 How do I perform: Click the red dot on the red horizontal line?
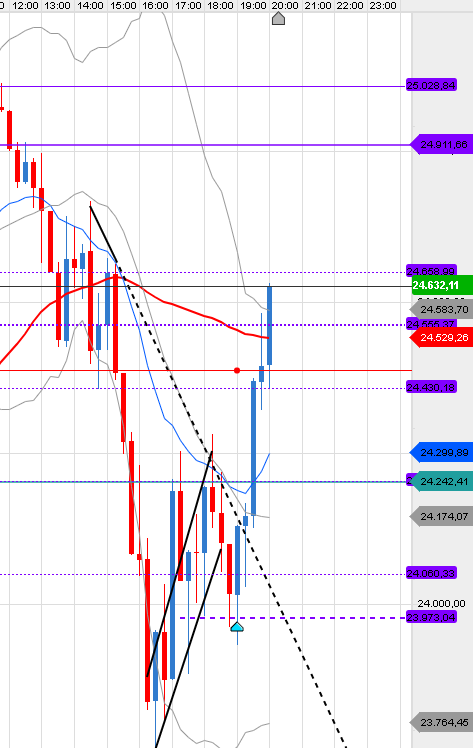237,370
